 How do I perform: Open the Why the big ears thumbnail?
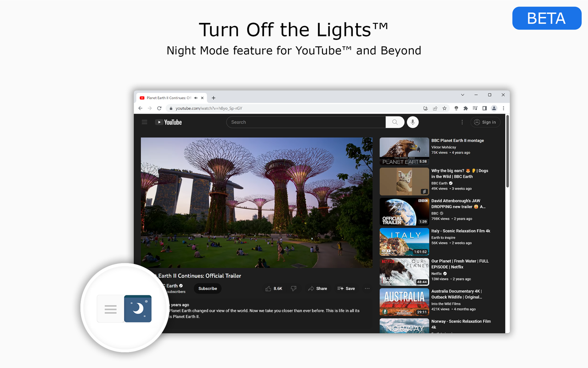[404, 181]
